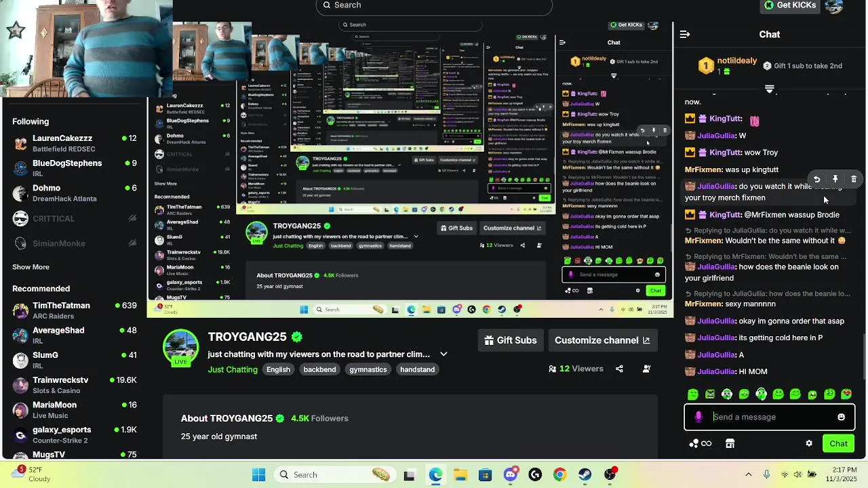Open SlumG recommended channel
The image size is (868, 488).
click(75, 360)
